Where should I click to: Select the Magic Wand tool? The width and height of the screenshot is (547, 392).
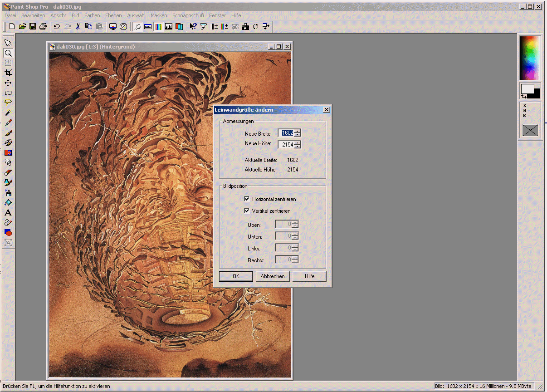coord(8,113)
